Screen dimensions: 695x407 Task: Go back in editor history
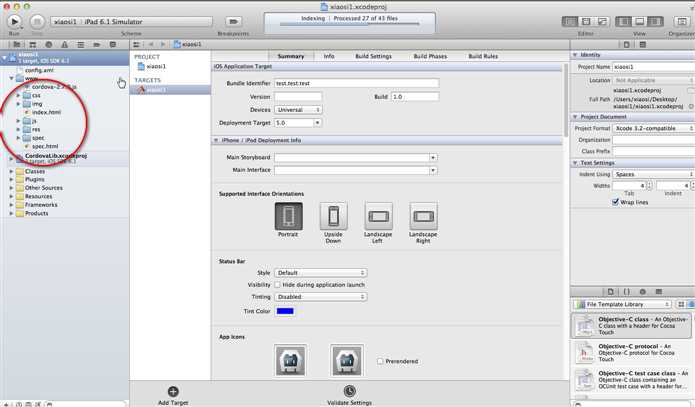[151, 44]
